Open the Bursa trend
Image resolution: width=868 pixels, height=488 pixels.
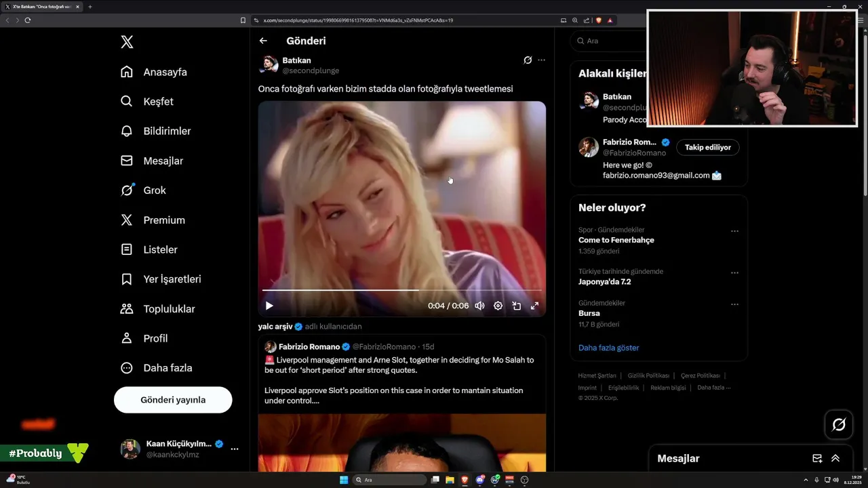tap(589, 313)
